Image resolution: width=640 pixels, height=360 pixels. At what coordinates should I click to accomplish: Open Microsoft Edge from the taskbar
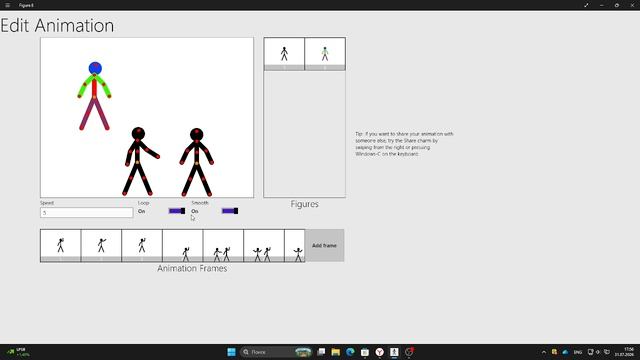click(x=350, y=352)
